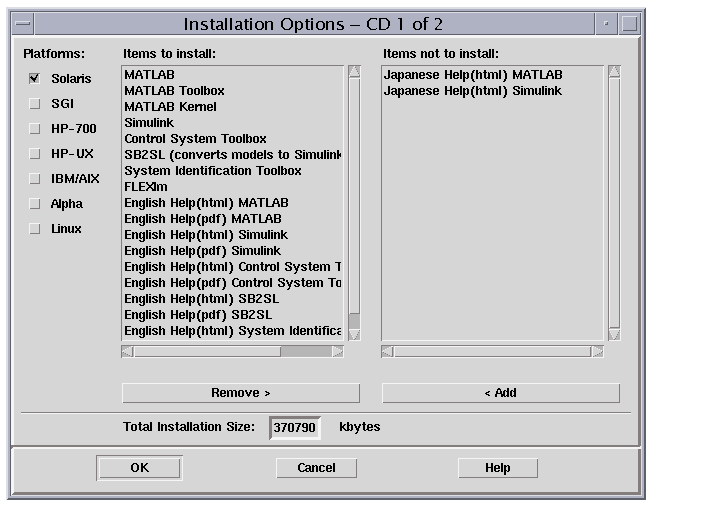Confirm with the OK button
The image size is (722, 510).
(x=140, y=468)
